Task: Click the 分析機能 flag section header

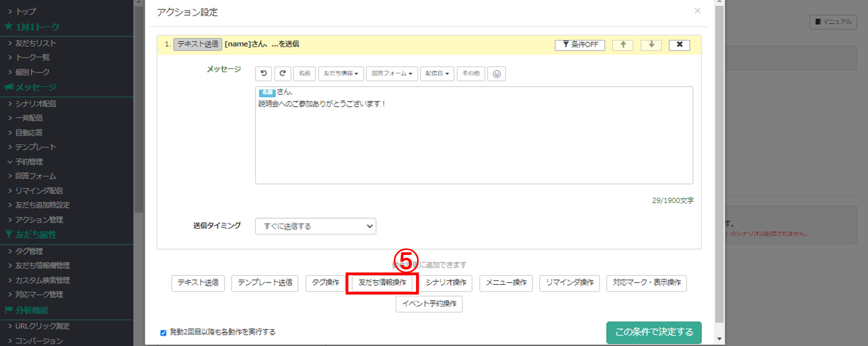Action: 26,310
